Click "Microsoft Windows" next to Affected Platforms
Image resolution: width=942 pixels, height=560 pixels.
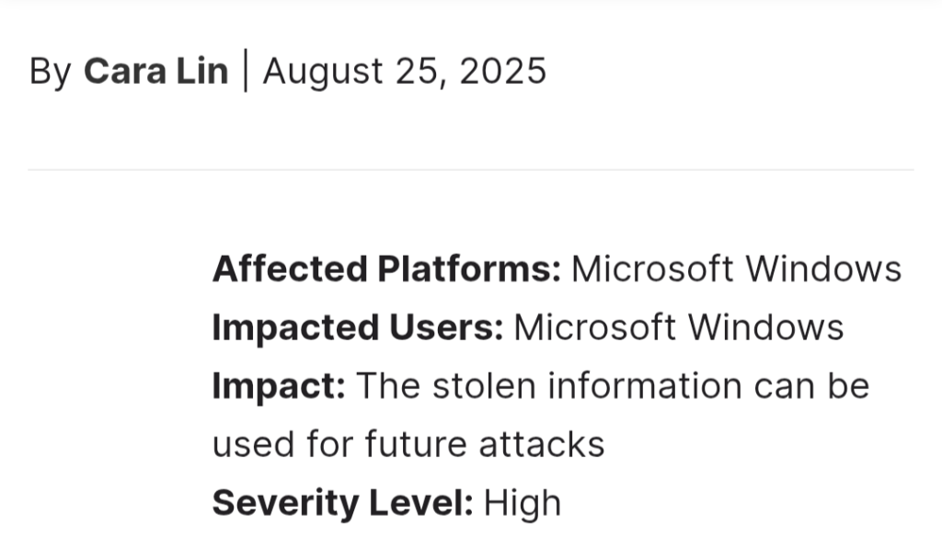(x=737, y=269)
